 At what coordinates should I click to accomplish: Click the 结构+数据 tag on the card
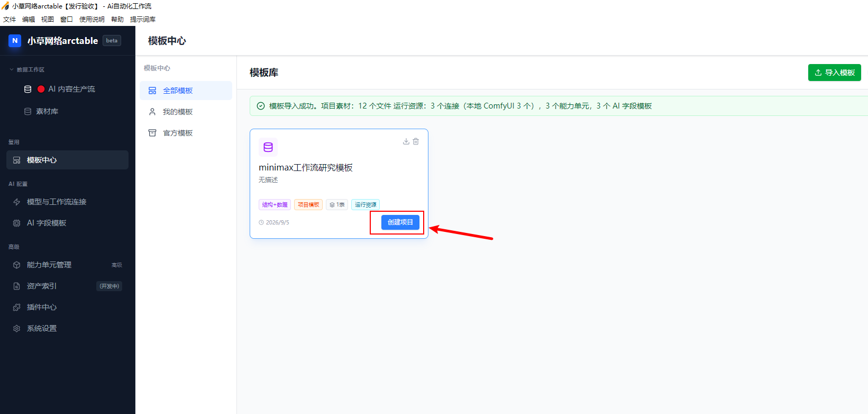click(275, 205)
